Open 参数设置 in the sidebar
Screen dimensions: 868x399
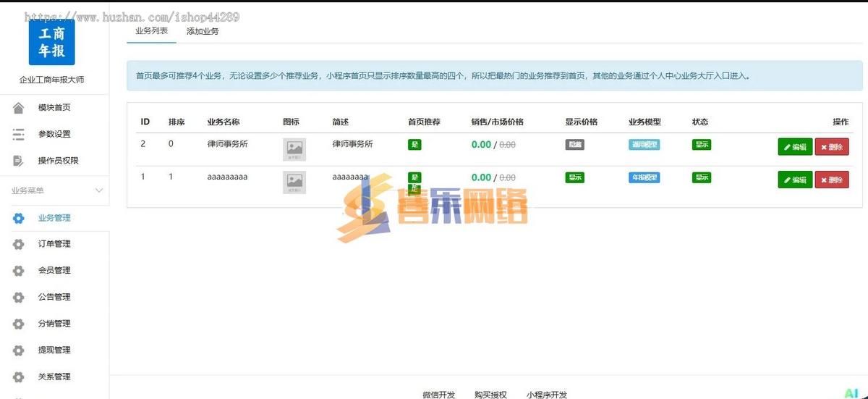point(54,134)
